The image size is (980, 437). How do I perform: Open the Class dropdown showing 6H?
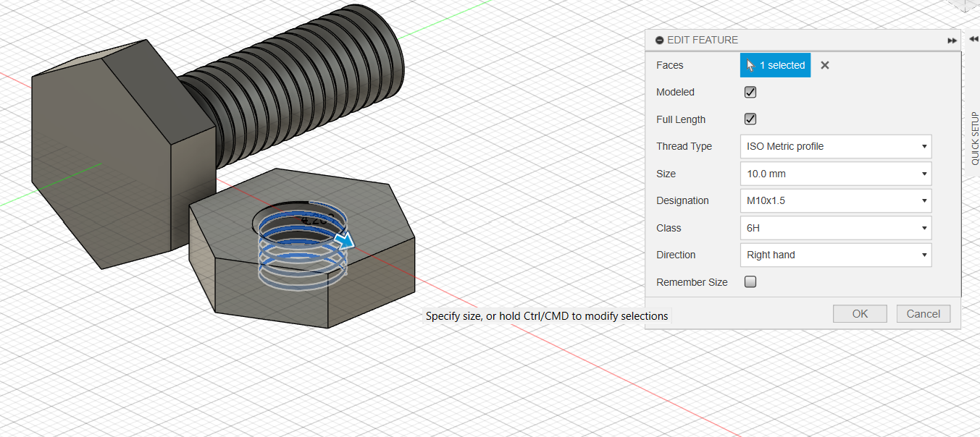[836, 228]
